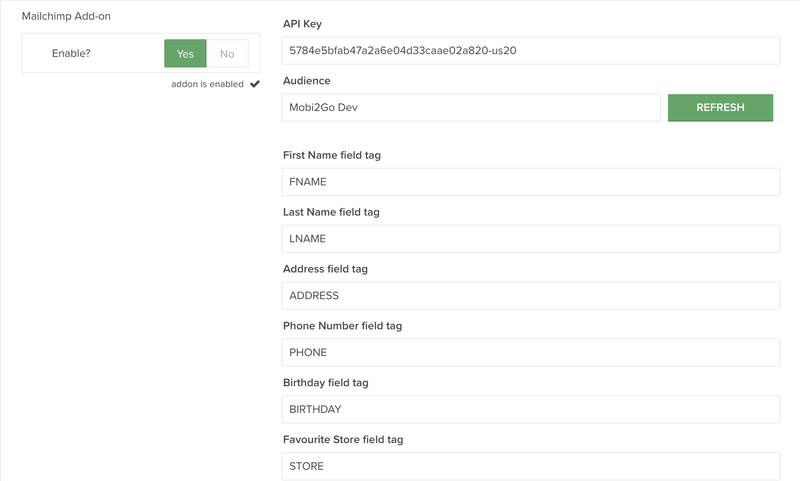Click the STORE tag input field
The image size is (800, 481).
coord(530,466)
